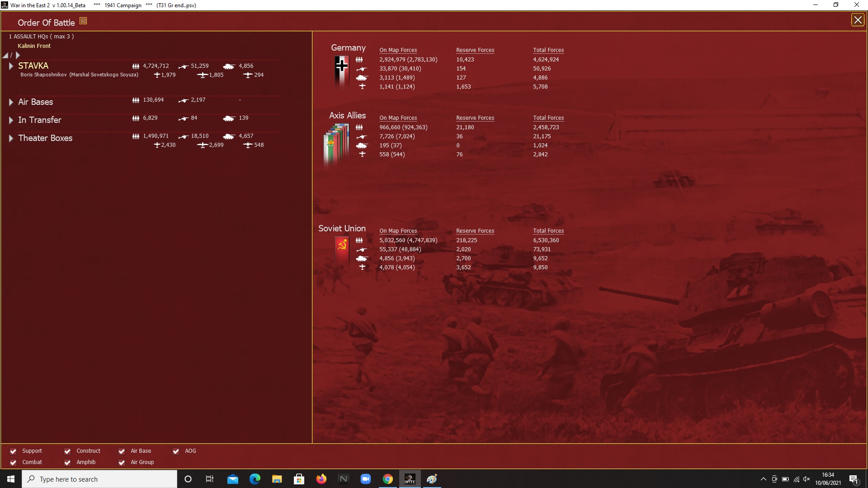This screenshot has height=488, width=868.
Task: Expand the Theater Boxes entry
Action: (x=11, y=138)
